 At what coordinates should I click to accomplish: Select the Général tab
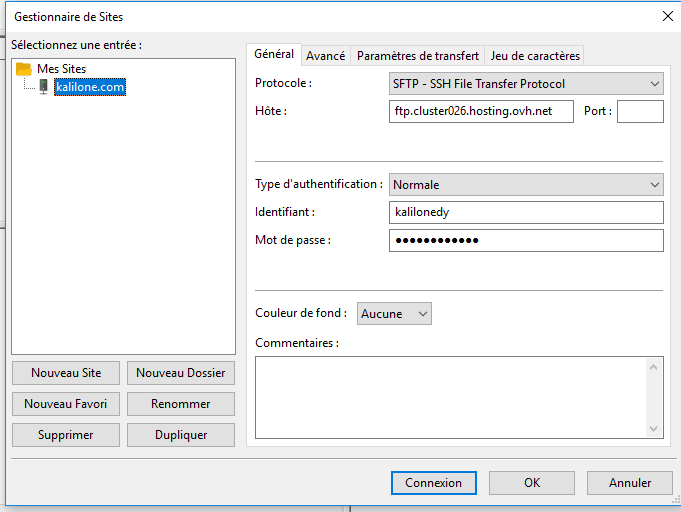[x=274, y=55]
